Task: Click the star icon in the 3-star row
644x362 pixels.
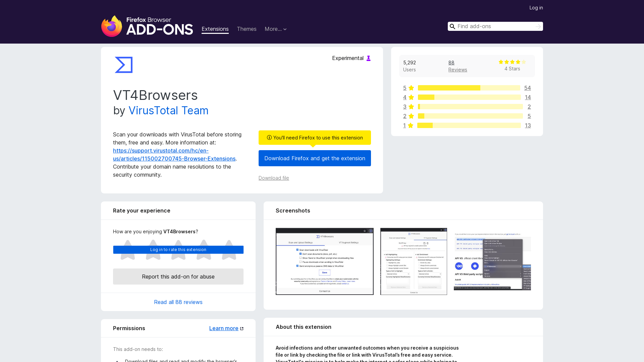Action: click(x=411, y=107)
